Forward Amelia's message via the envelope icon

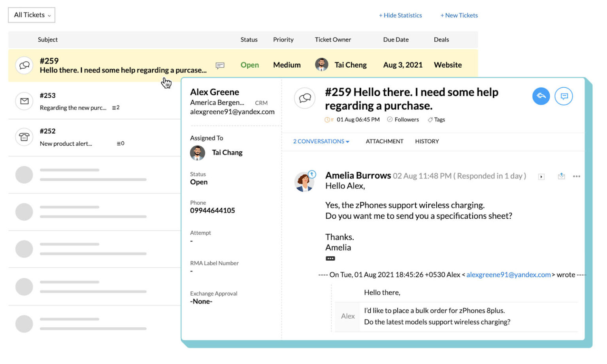pyautogui.click(x=562, y=176)
